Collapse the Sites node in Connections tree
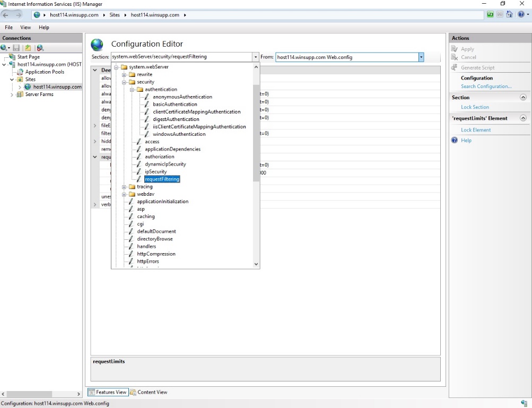The image size is (532, 408). pos(12,80)
